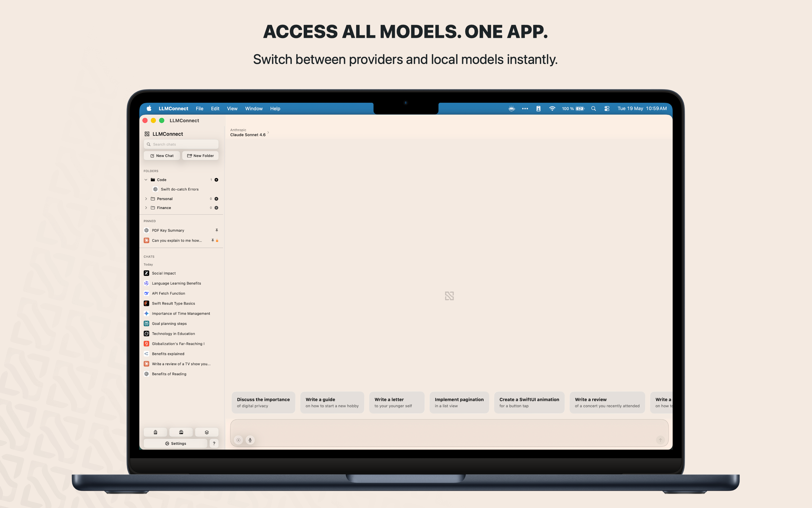The height and width of the screenshot is (508, 812).
Task: Open the Window menu
Action: pos(254,109)
